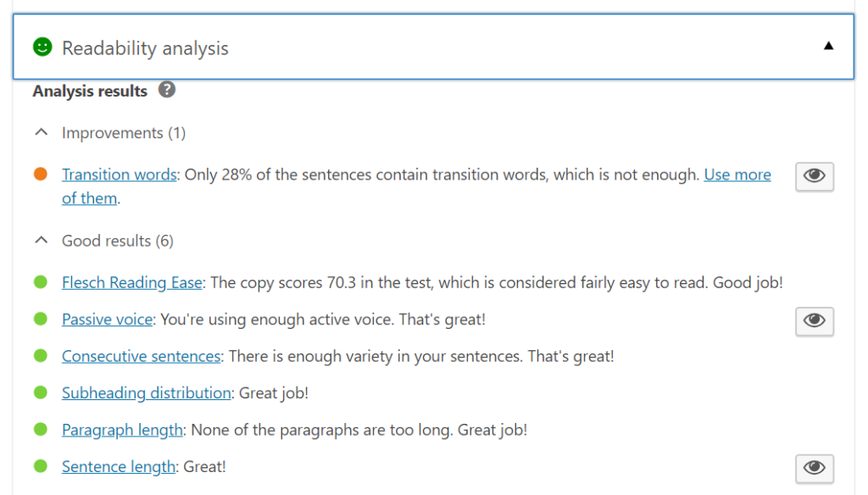Open the Flesch Reading Ease link
868x495 pixels.
131,282
